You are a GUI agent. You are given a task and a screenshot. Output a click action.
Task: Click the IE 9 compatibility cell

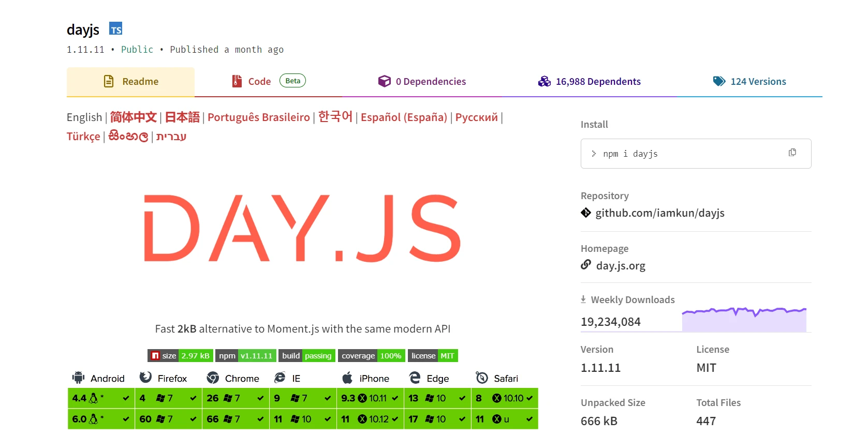coord(303,398)
